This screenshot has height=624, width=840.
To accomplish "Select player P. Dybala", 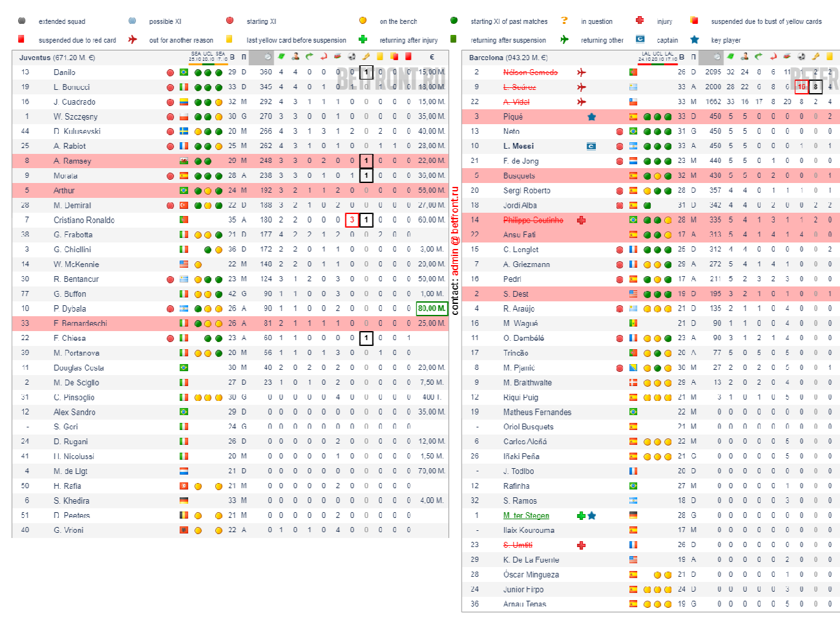I will click(70, 308).
